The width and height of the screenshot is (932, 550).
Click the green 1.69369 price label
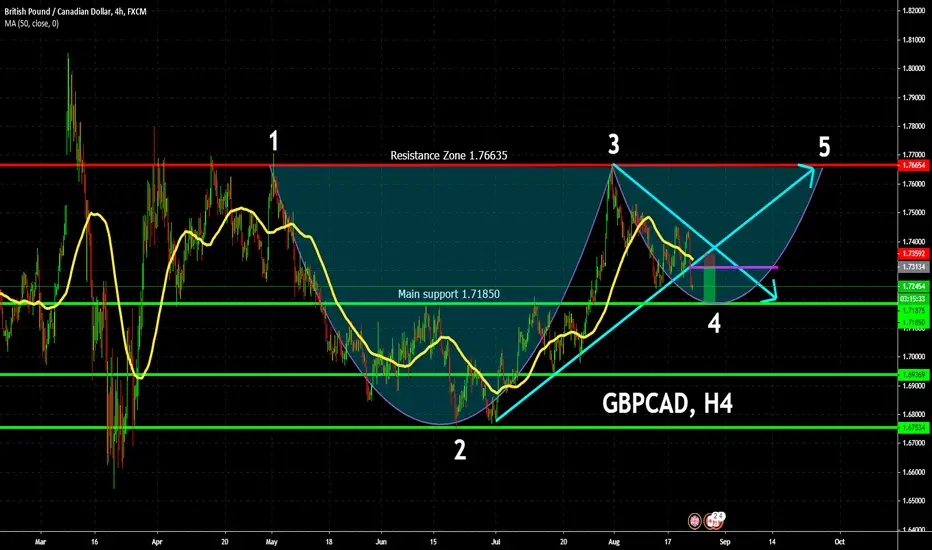[x=914, y=375]
